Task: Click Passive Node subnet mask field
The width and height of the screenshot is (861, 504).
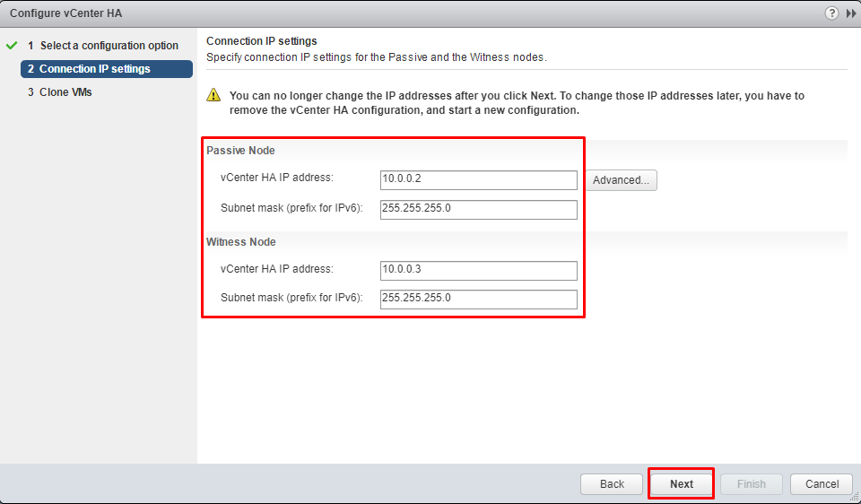Action: (x=478, y=210)
